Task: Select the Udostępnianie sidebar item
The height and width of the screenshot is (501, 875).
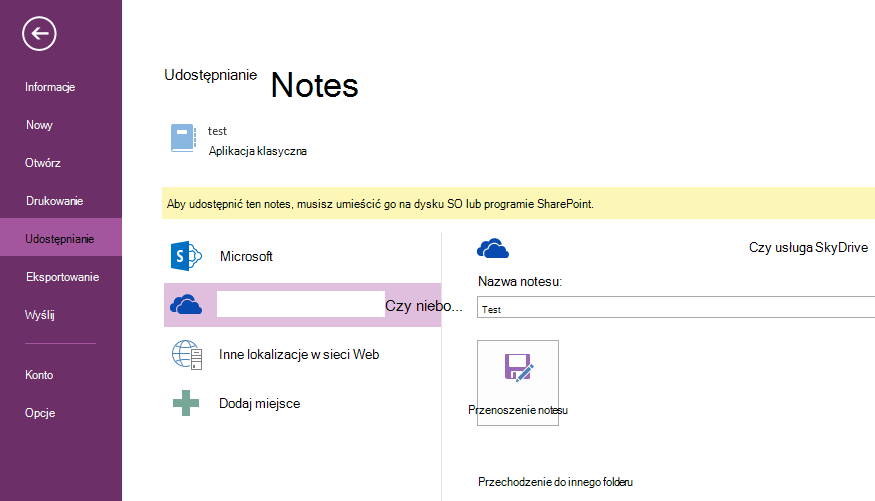Action: click(60, 239)
